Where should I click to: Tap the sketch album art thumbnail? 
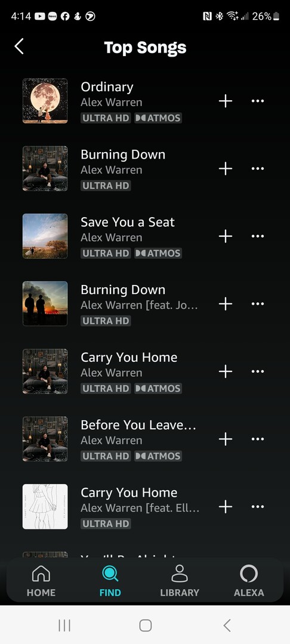pos(45,506)
